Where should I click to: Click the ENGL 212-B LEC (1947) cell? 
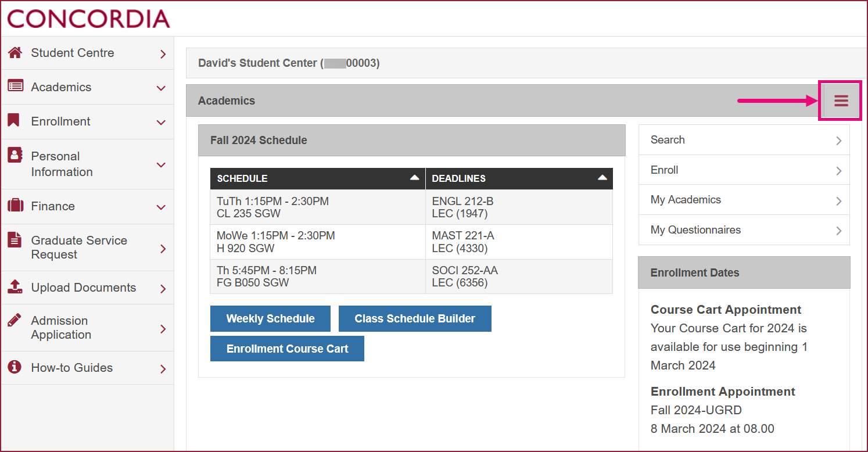519,207
